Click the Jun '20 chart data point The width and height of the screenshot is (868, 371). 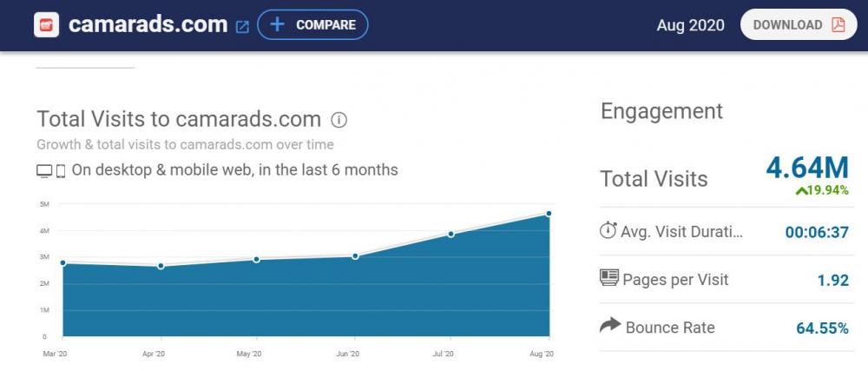click(355, 256)
